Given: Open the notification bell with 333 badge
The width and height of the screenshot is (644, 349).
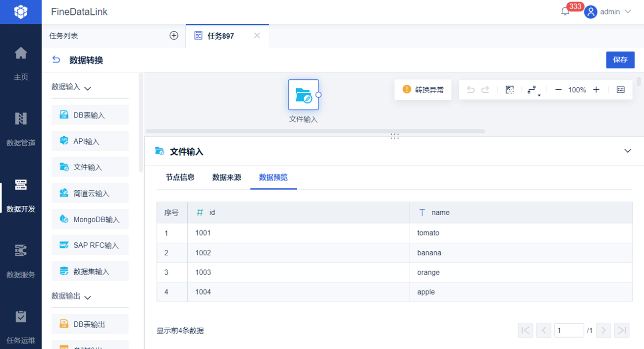Looking at the screenshot, I should point(565,11).
